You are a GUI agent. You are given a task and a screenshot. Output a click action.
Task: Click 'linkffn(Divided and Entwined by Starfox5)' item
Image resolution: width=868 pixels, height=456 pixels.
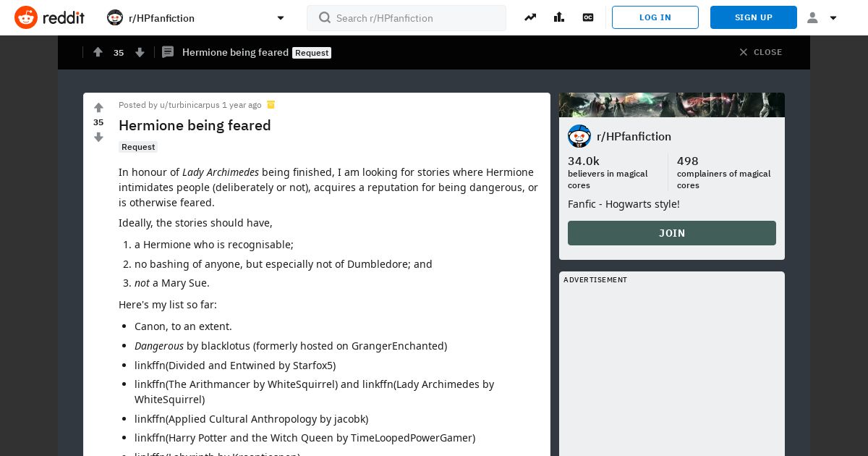[x=235, y=366]
